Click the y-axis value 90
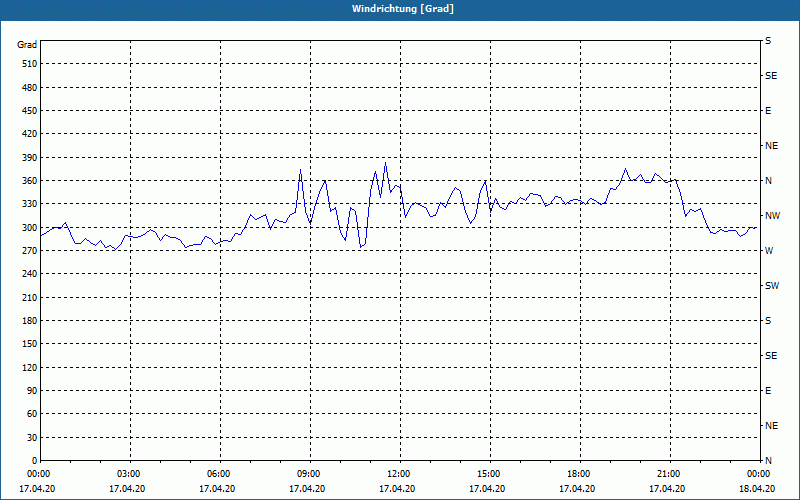This screenshot has width=800, height=500. click(32, 391)
